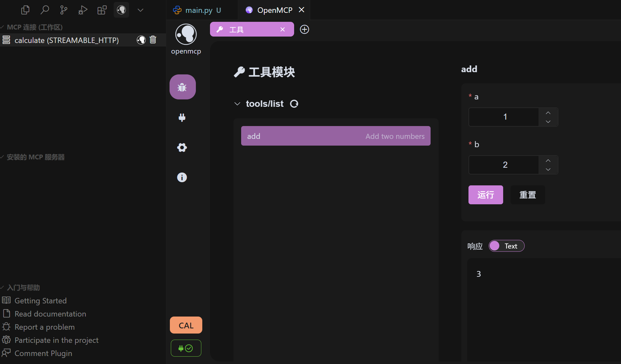621x364 pixels.
Task: Select calculate (STREAMABLE_HTTP) connection
Action: click(x=67, y=40)
